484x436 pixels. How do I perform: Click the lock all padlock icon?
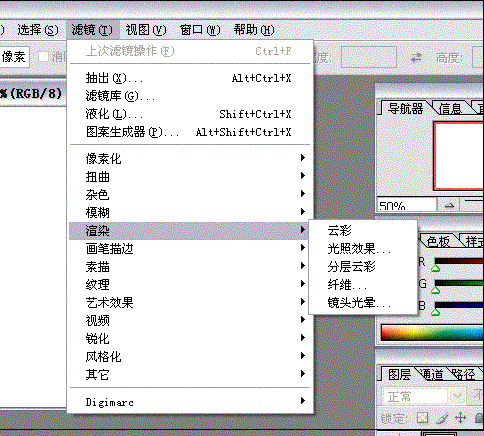[x=479, y=418]
